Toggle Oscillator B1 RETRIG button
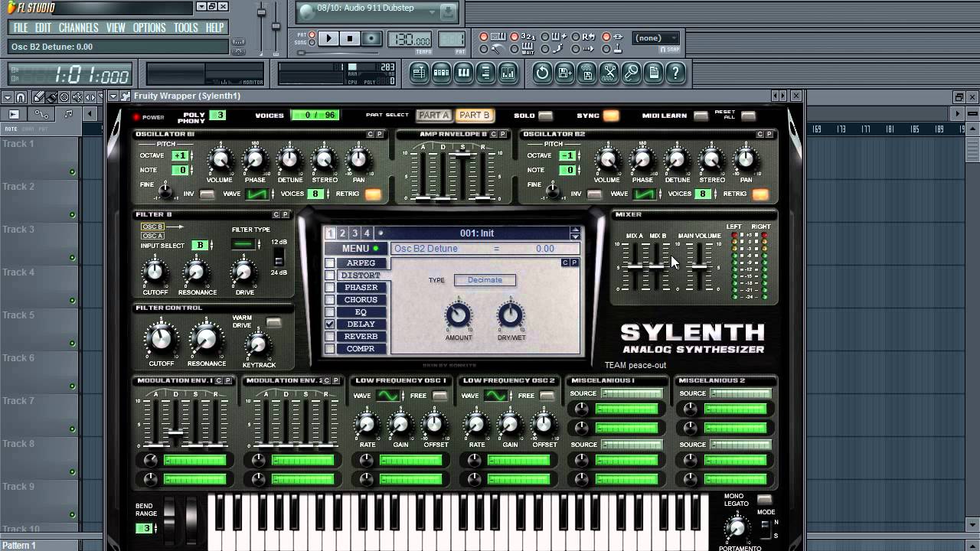This screenshot has width=980, height=551. pos(373,194)
